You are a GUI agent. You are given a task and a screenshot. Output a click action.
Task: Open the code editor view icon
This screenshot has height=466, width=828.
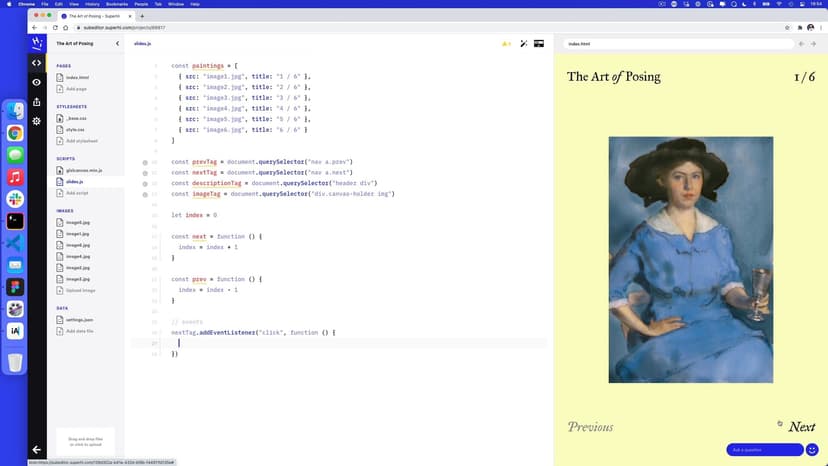point(37,63)
